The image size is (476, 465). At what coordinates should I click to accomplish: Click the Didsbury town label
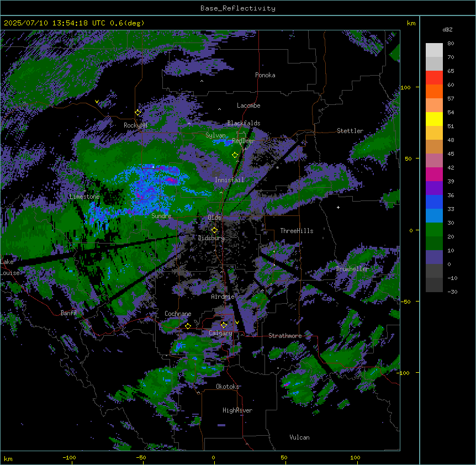point(211,238)
